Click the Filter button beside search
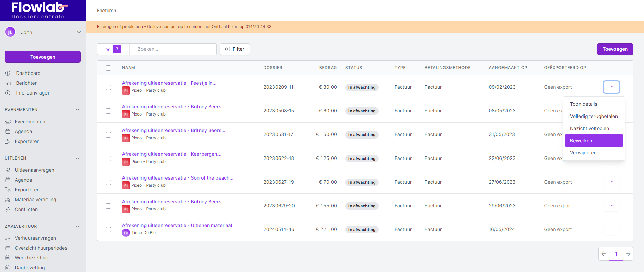 click(234, 49)
